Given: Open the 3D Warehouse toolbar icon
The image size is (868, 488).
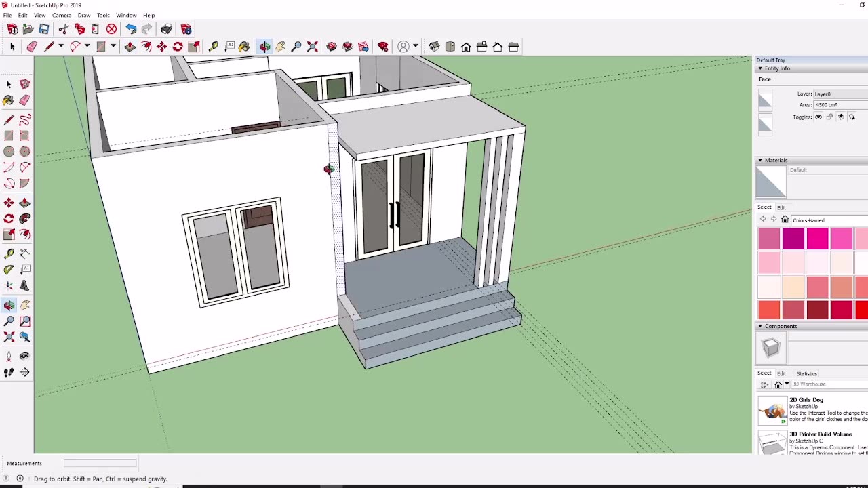Looking at the screenshot, I should (x=331, y=47).
